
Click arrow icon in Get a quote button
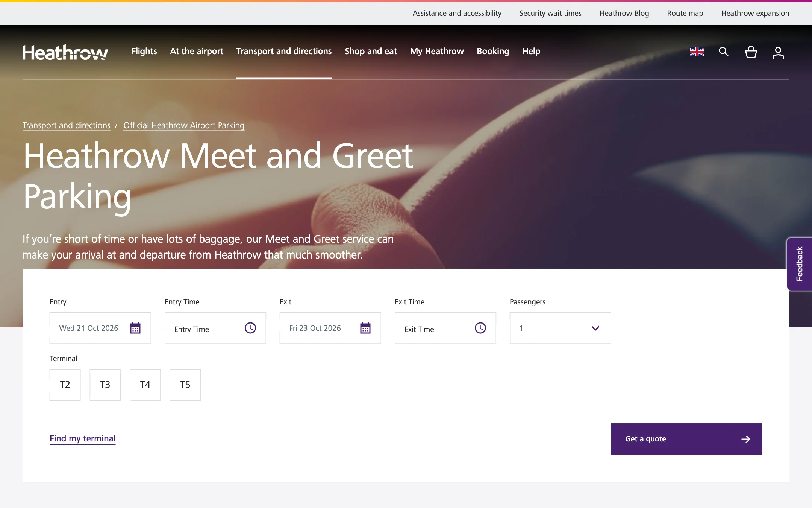pos(746,439)
